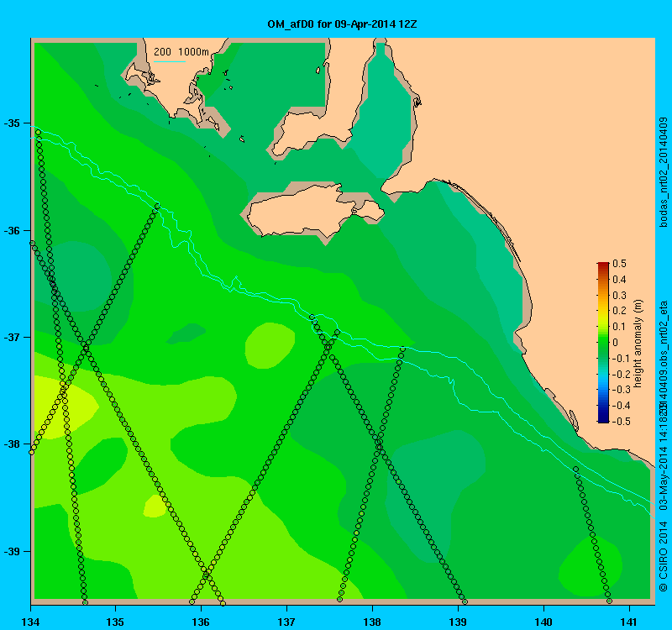Click the 0.2 colorbar label
The height and width of the screenshot is (630, 672).
pyautogui.click(x=619, y=311)
